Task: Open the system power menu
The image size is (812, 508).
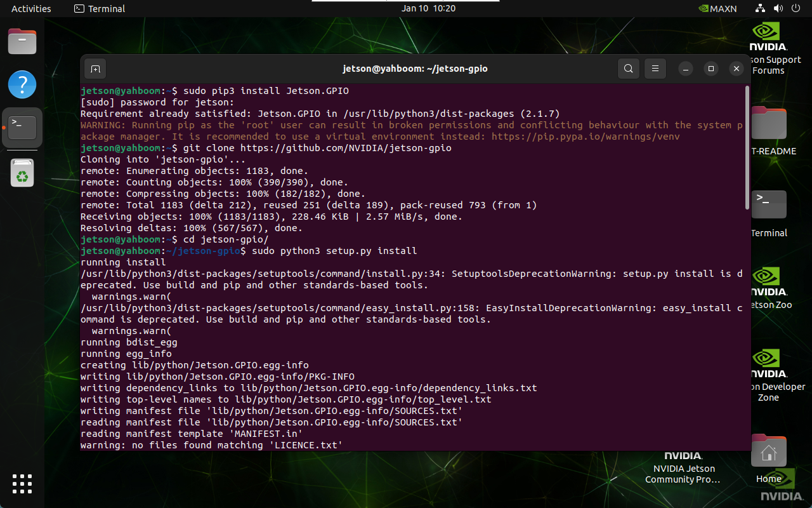Action: [x=795, y=9]
